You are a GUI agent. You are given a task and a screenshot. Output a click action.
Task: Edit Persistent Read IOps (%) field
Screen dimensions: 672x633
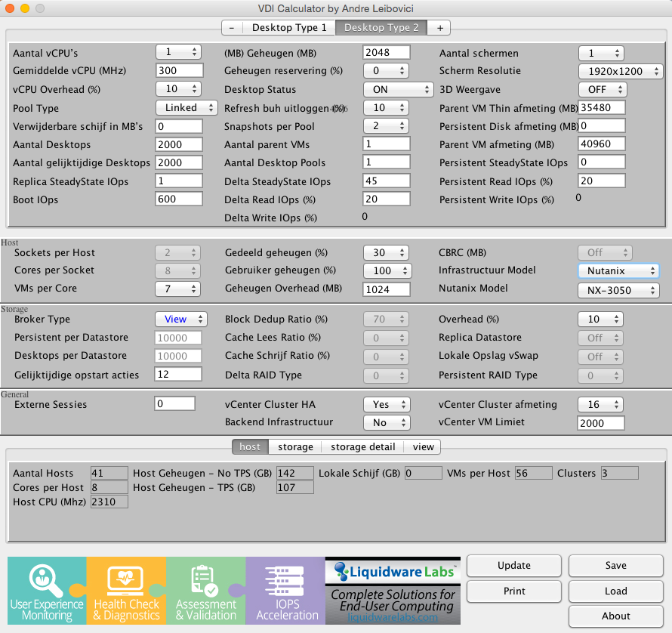602,181
